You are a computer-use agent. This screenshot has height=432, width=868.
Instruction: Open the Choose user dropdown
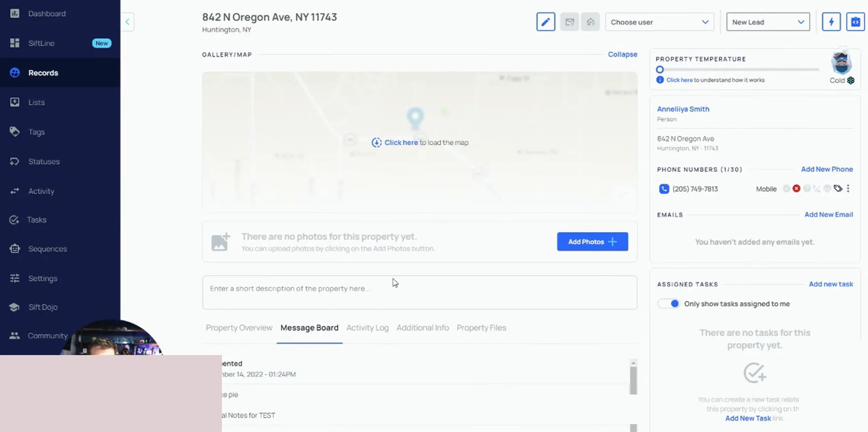[660, 22]
